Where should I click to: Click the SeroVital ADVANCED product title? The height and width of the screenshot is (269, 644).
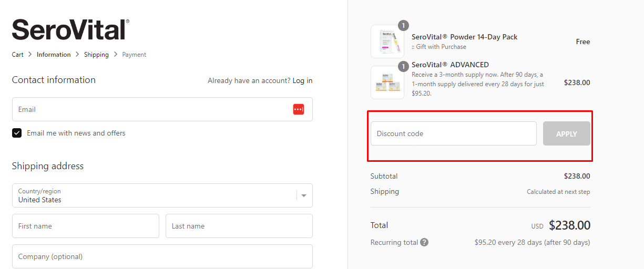[x=451, y=65]
